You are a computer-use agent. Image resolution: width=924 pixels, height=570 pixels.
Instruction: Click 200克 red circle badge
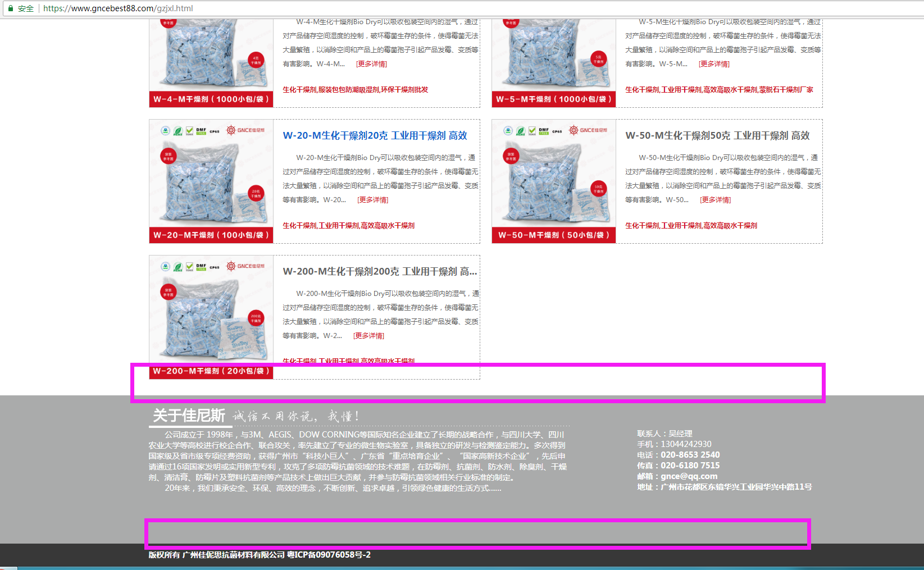tap(256, 318)
